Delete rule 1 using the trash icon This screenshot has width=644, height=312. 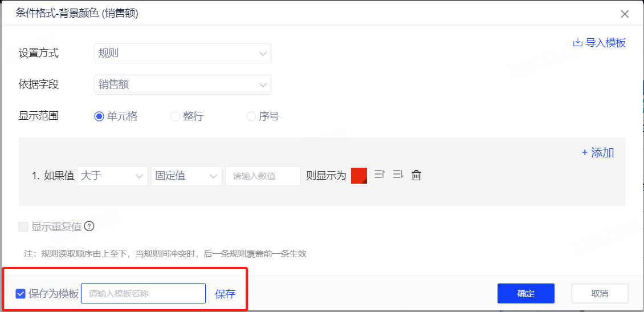pos(417,175)
